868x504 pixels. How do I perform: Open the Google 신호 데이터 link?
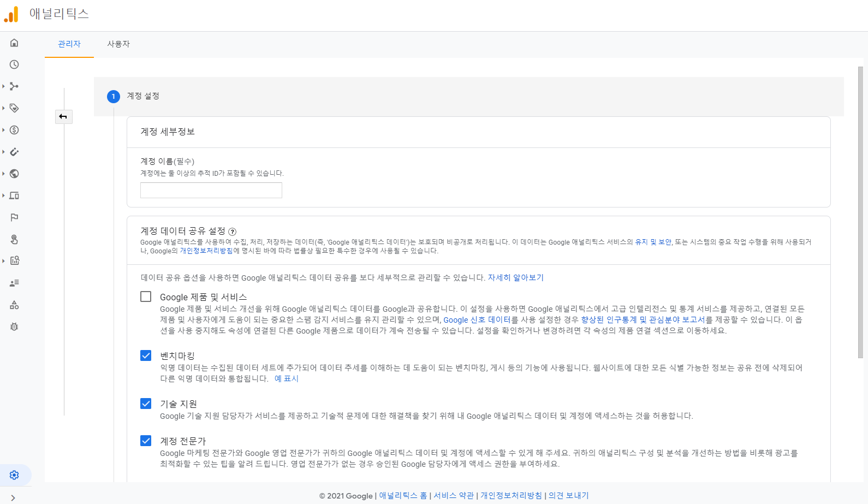click(x=477, y=320)
